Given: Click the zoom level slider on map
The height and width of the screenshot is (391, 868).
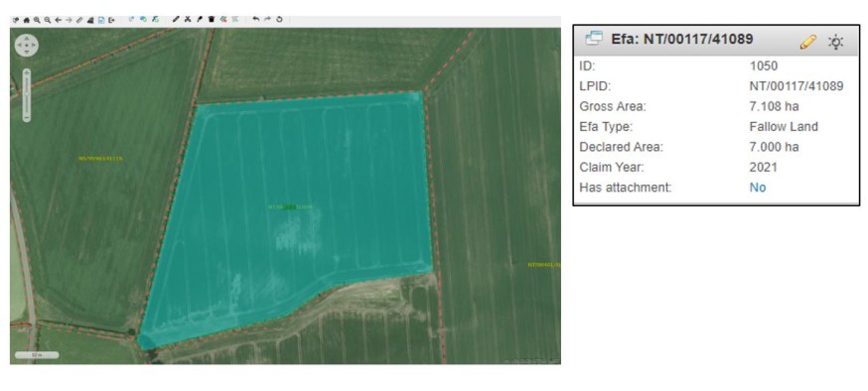Looking at the screenshot, I should [27, 94].
